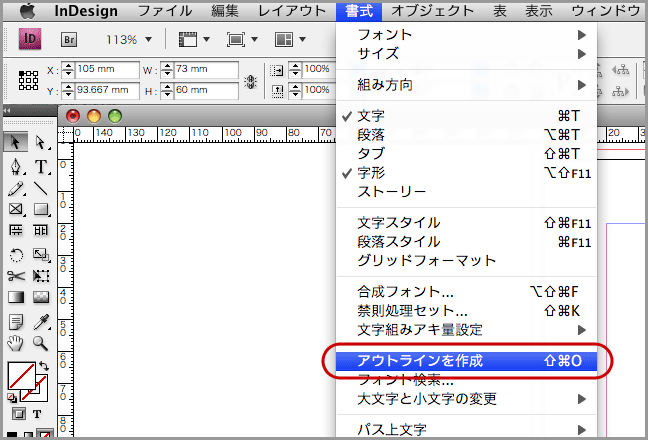The height and width of the screenshot is (440, 648).
Task: Click the height field 60 mm
Action: tap(206, 90)
